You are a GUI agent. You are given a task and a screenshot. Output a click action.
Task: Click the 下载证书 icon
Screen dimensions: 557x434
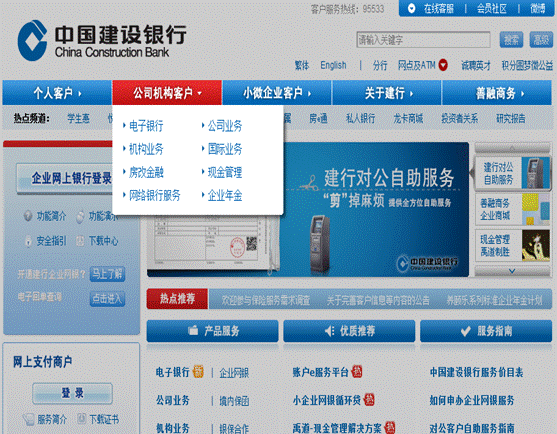pos(82,419)
